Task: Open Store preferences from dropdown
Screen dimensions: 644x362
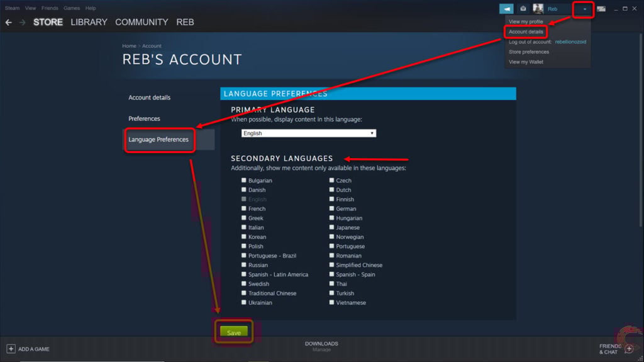Action: 528,52
